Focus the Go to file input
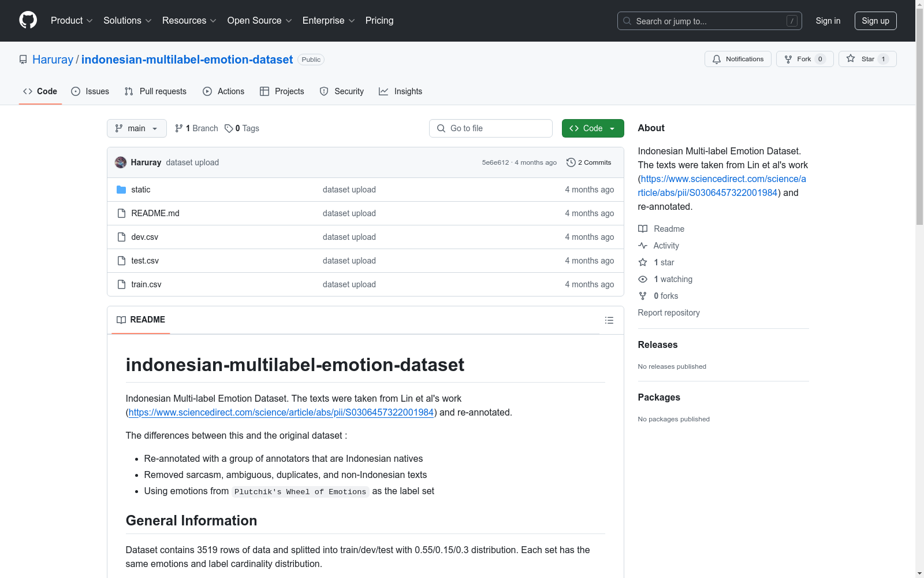Image resolution: width=924 pixels, height=578 pixels. coord(491,128)
